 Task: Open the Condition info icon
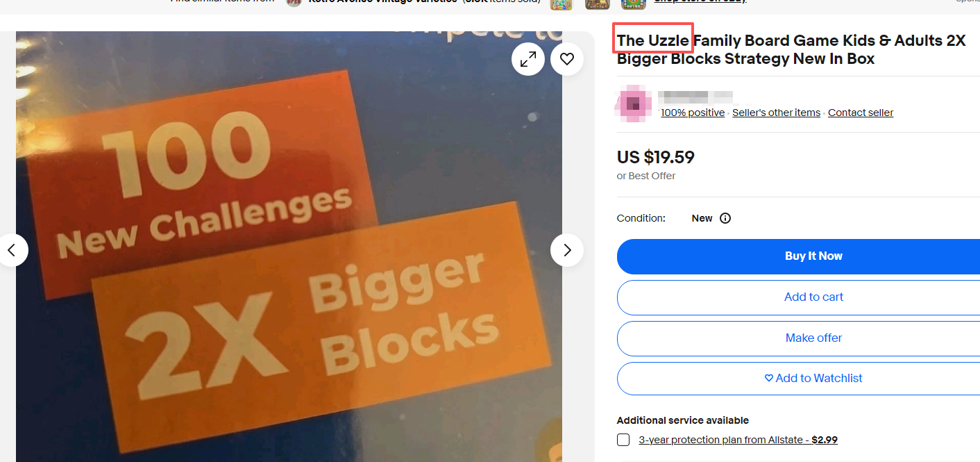click(x=725, y=218)
